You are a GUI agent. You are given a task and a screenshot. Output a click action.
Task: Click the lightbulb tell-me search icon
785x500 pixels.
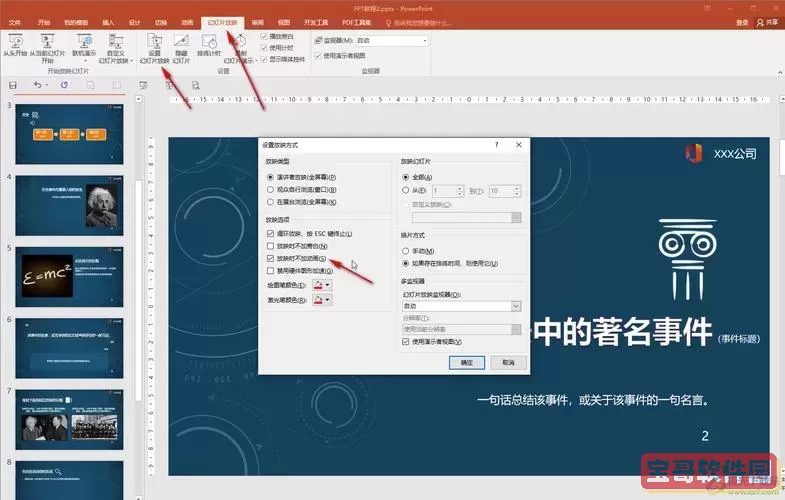388,23
